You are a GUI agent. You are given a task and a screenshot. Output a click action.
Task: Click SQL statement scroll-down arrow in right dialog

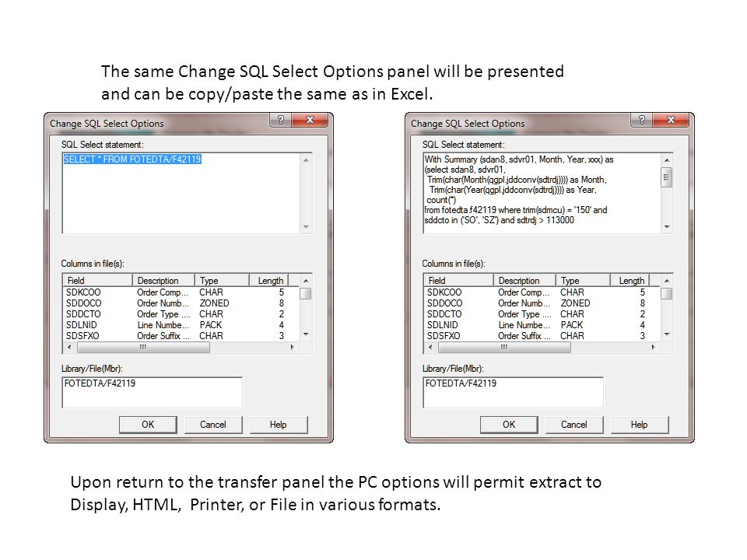click(x=667, y=226)
